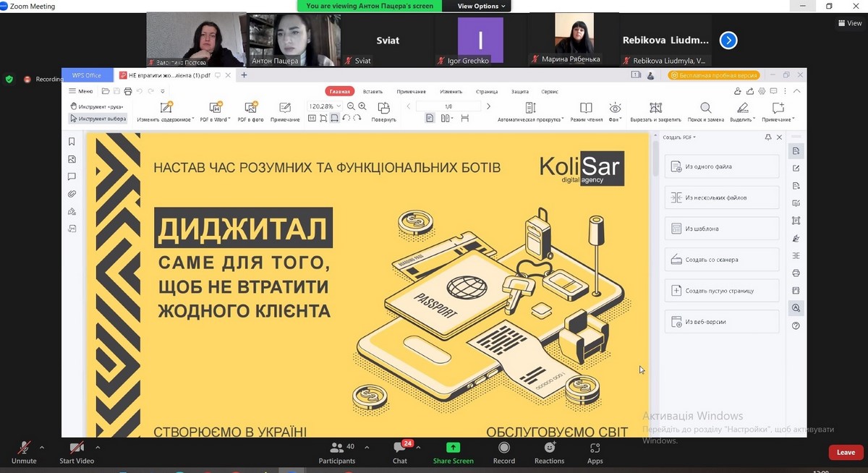Click the Вырезать и закрепить crop icon
Viewport: 868px width, 473px height.
click(655, 108)
